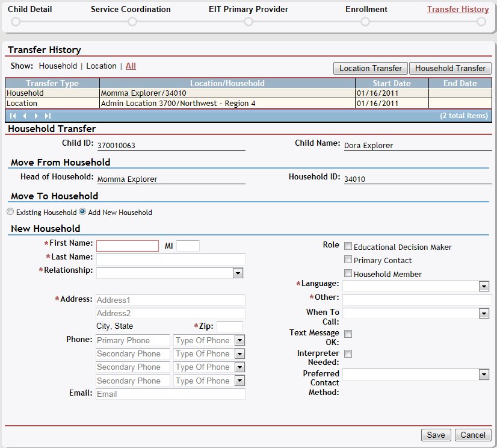Image resolution: width=497 pixels, height=448 pixels.
Task: Open the Primary Phone type dropdown
Action: (x=239, y=340)
